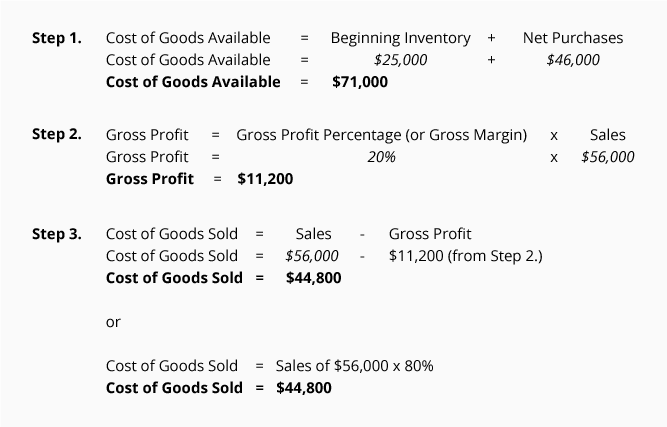Click the $25,000 beginning inventory amount
667x427 pixels.
pyautogui.click(x=400, y=60)
